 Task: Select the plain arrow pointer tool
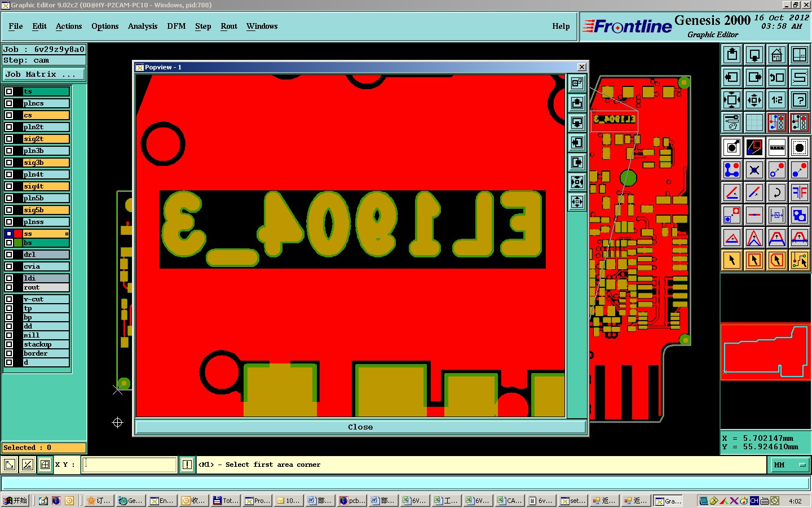732,260
